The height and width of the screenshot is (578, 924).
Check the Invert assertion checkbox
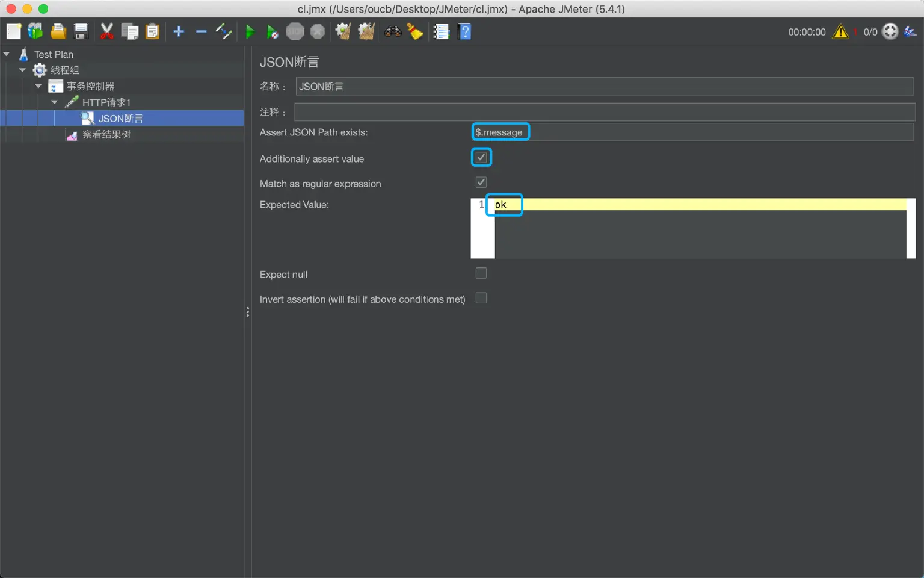tap(481, 298)
